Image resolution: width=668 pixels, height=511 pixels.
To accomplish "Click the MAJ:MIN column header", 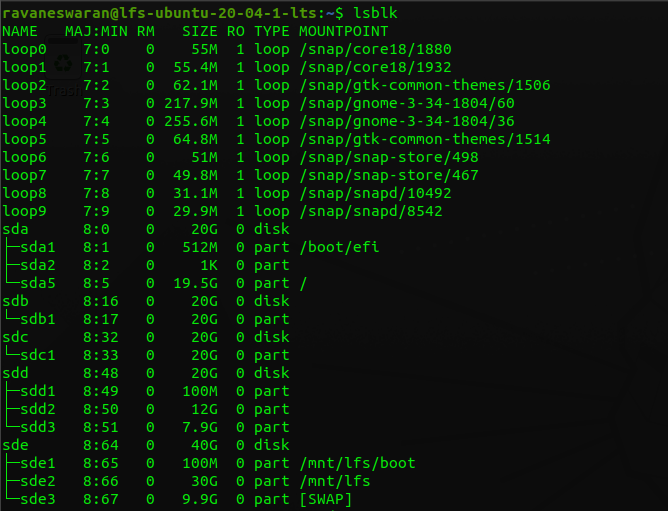I will pos(96,31).
